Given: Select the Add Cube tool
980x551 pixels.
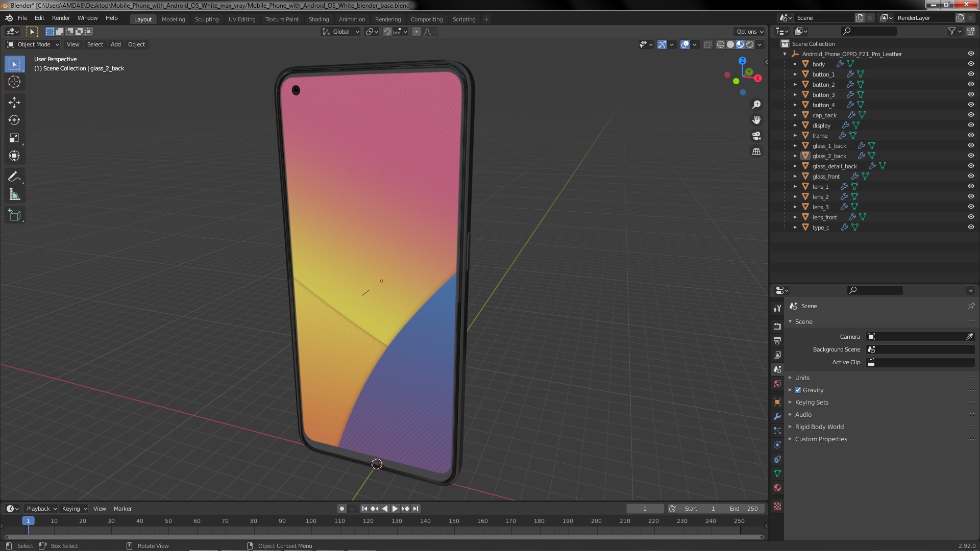Looking at the screenshot, I should click(x=14, y=215).
